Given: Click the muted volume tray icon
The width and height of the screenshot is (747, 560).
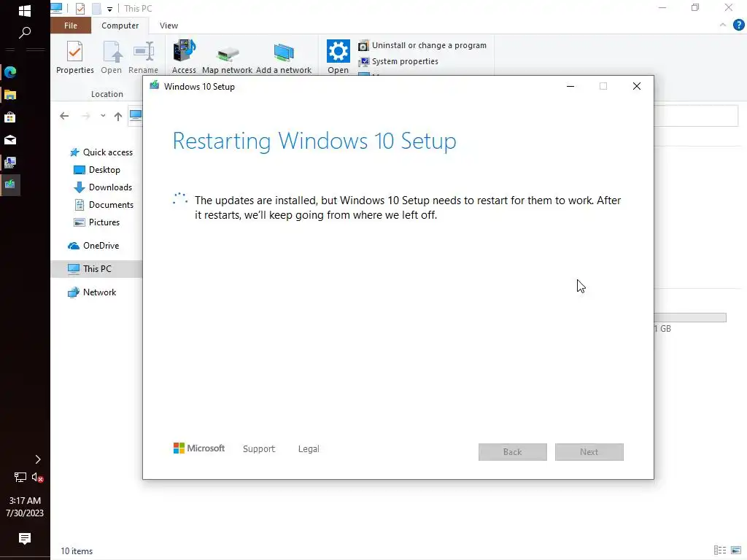Looking at the screenshot, I should point(38,477).
